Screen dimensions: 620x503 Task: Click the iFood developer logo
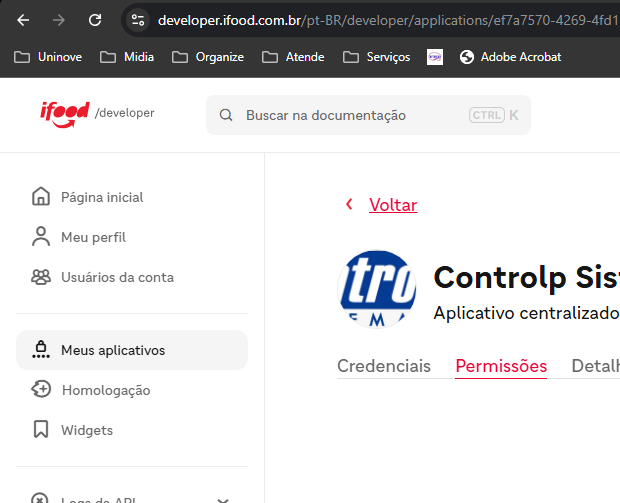(65, 114)
